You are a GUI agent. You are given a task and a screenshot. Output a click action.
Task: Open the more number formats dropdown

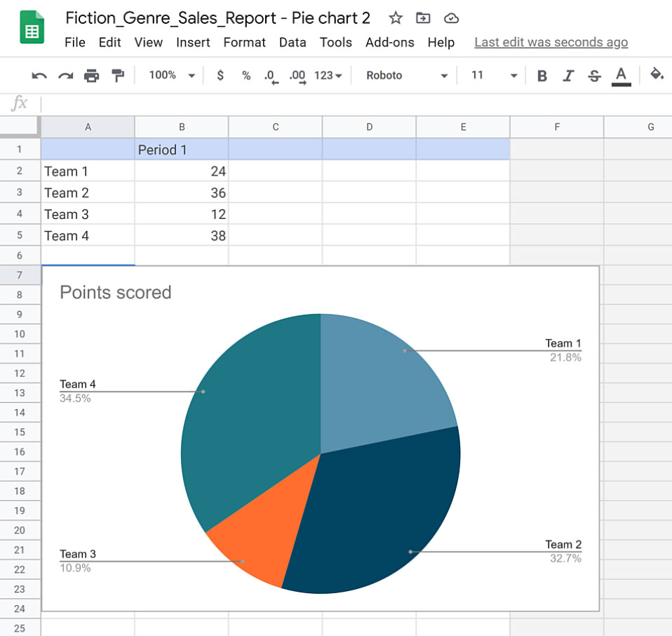(x=327, y=75)
